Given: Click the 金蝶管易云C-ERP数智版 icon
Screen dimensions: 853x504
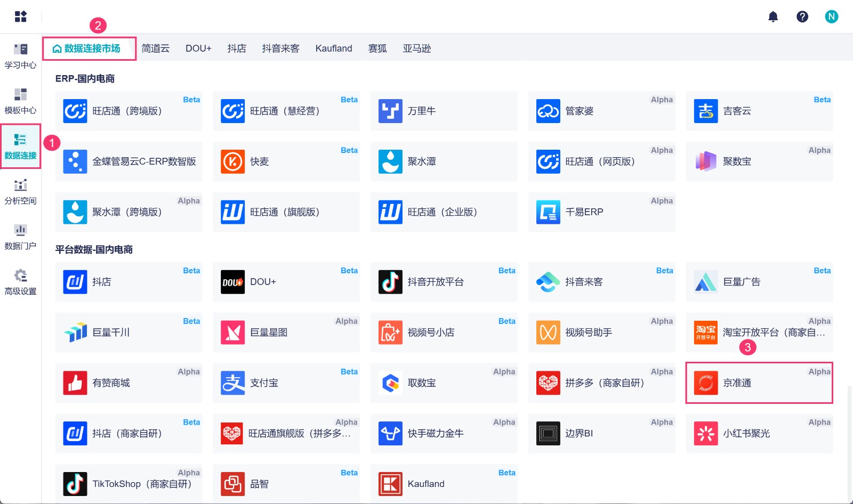Looking at the screenshot, I should tap(75, 161).
